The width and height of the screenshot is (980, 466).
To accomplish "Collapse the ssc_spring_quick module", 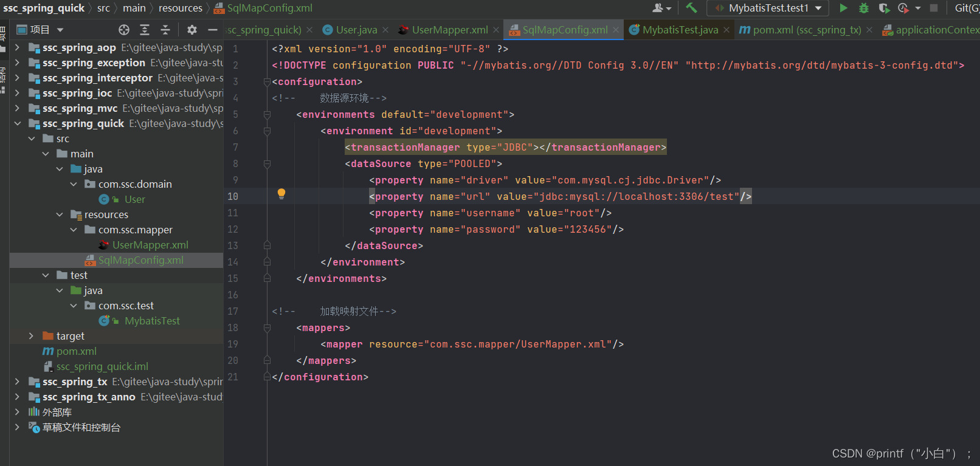I will pos(17,123).
